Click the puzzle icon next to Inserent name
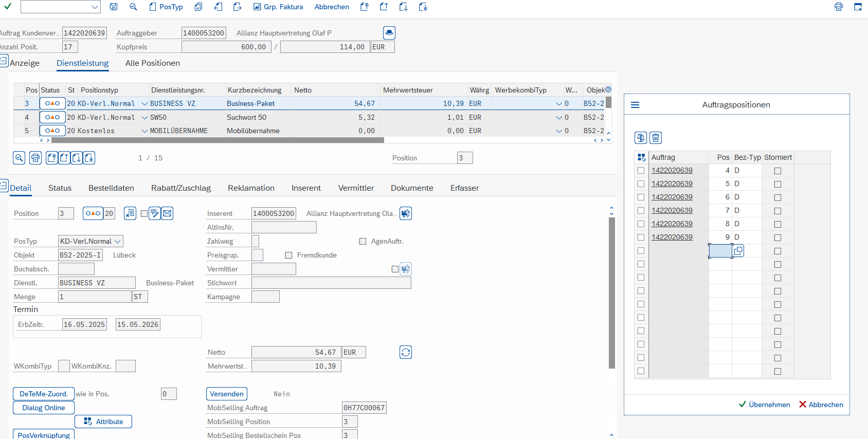 [x=406, y=213]
